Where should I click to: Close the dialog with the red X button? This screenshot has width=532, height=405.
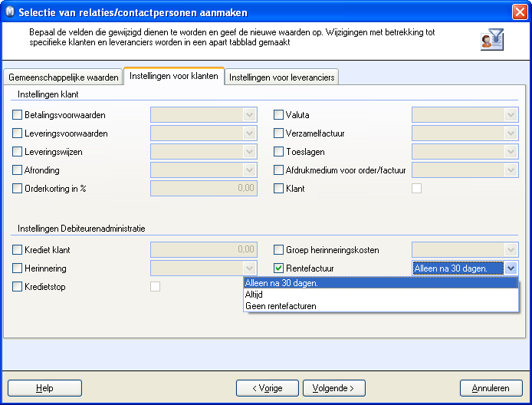click(520, 12)
